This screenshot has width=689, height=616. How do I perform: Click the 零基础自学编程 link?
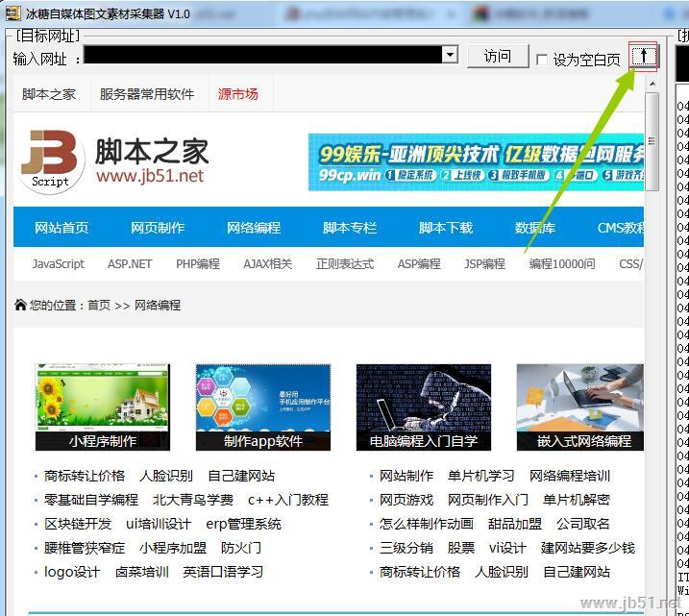pyautogui.click(x=91, y=500)
